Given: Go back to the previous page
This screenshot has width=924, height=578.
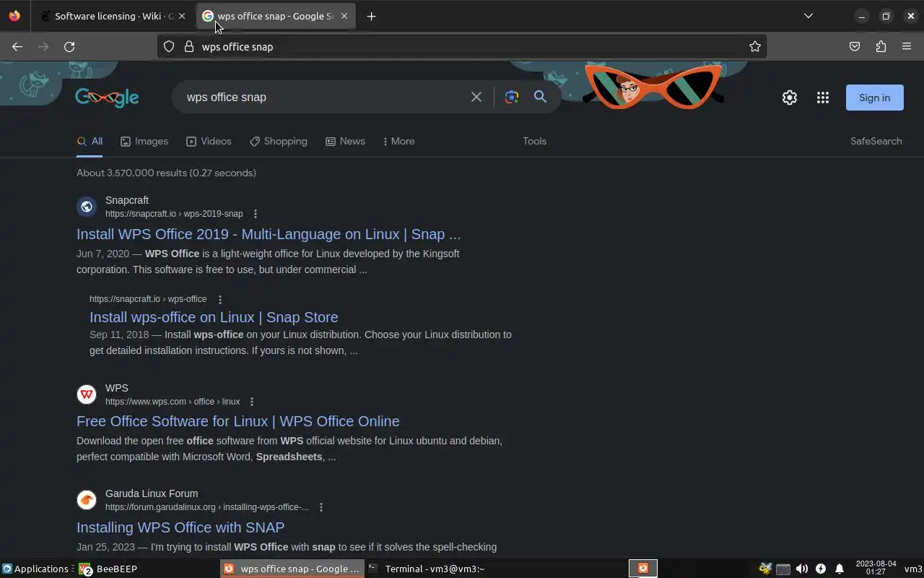Looking at the screenshot, I should 17,46.
